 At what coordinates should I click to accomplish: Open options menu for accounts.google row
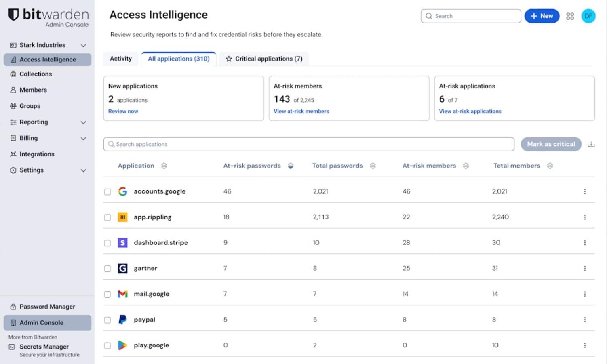tap(584, 191)
